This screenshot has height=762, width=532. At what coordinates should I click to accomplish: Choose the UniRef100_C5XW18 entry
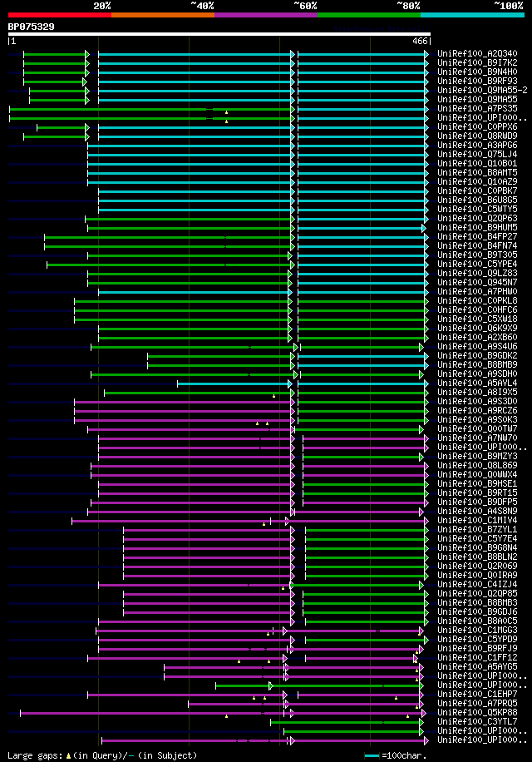tap(477, 319)
